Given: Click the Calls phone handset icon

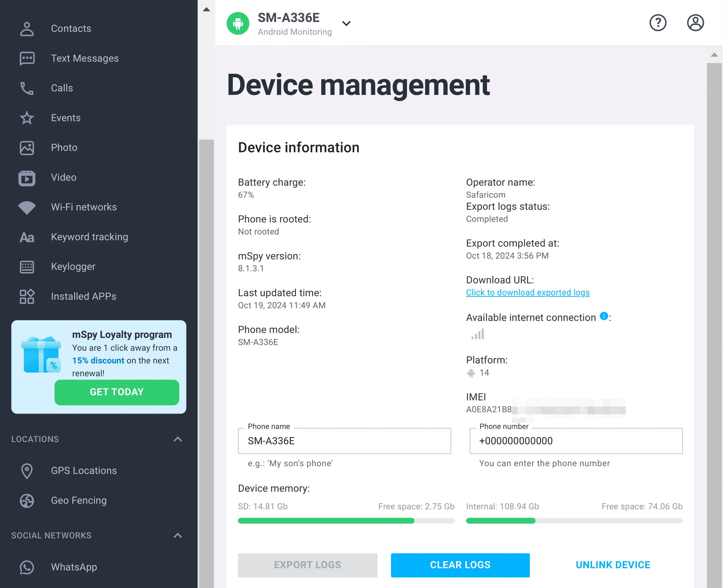Looking at the screenshot, I should (x=27, y=88).
